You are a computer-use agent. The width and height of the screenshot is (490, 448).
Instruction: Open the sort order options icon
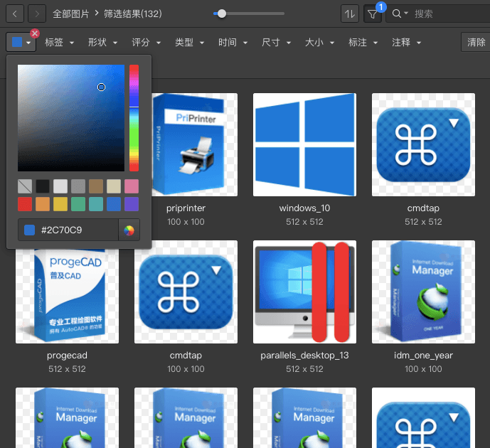pyautogui.click(x=349, y=14)
